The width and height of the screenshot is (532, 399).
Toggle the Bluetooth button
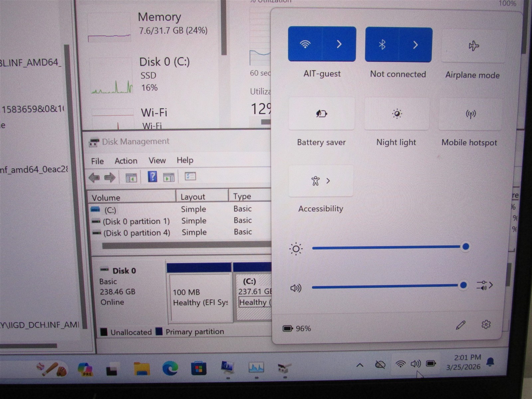(x=382, y=45)
